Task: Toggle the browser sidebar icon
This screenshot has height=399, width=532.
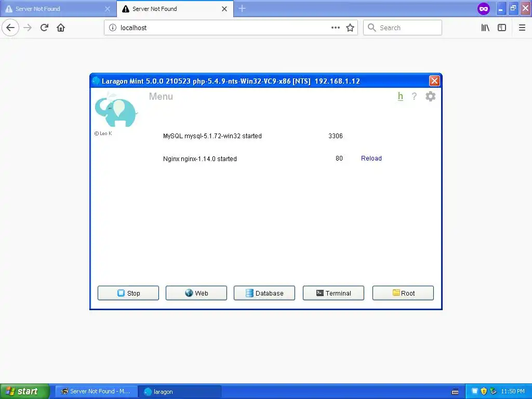Action: click(502, 28)
